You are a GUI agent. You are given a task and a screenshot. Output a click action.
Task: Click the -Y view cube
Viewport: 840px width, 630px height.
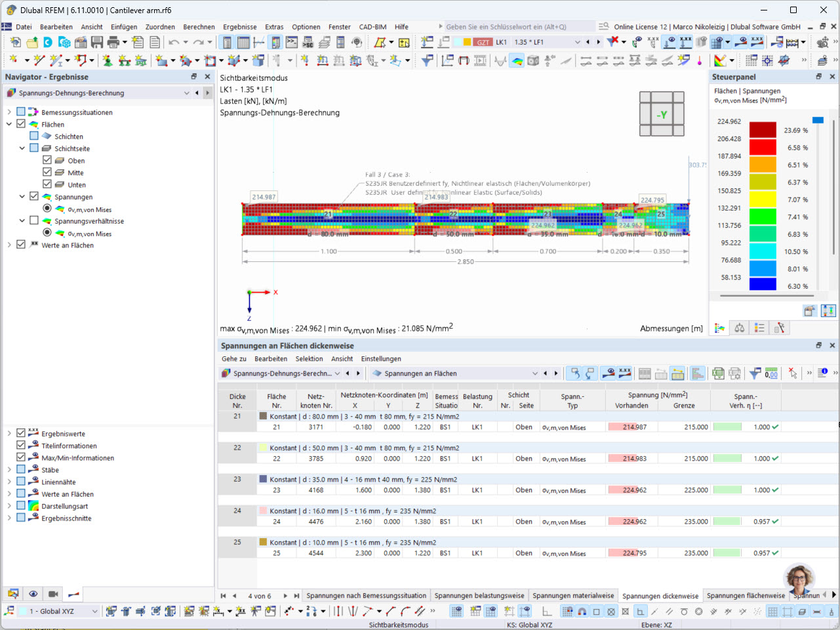click(x=662, y=114)
